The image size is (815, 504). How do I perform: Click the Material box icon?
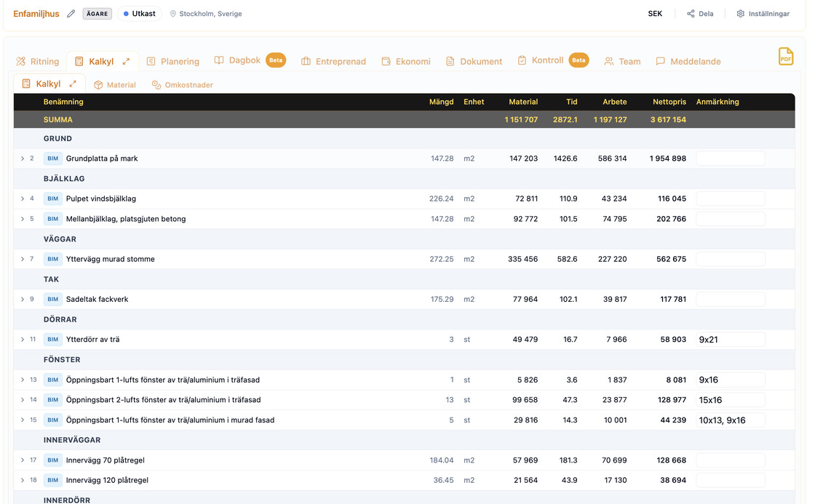point(98,84)
